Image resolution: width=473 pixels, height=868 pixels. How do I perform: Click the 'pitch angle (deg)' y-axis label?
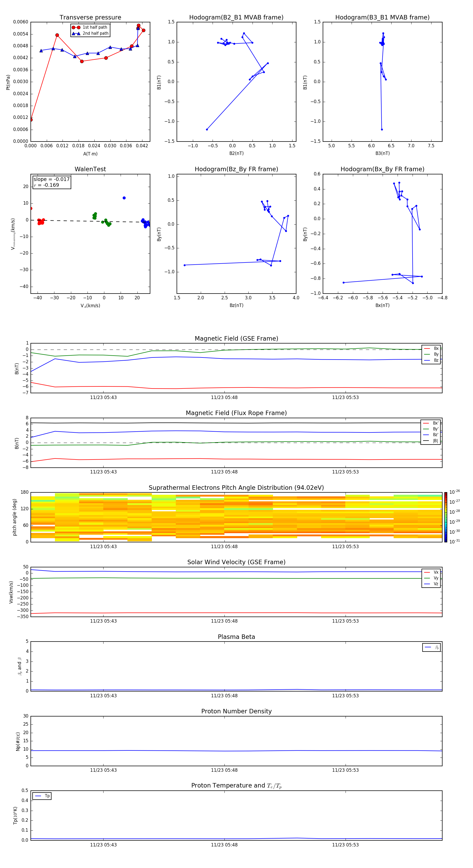14,517
